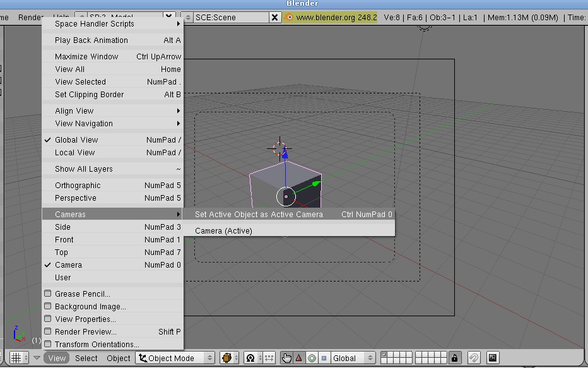Choose View Selected from the menu

[112, 82]
